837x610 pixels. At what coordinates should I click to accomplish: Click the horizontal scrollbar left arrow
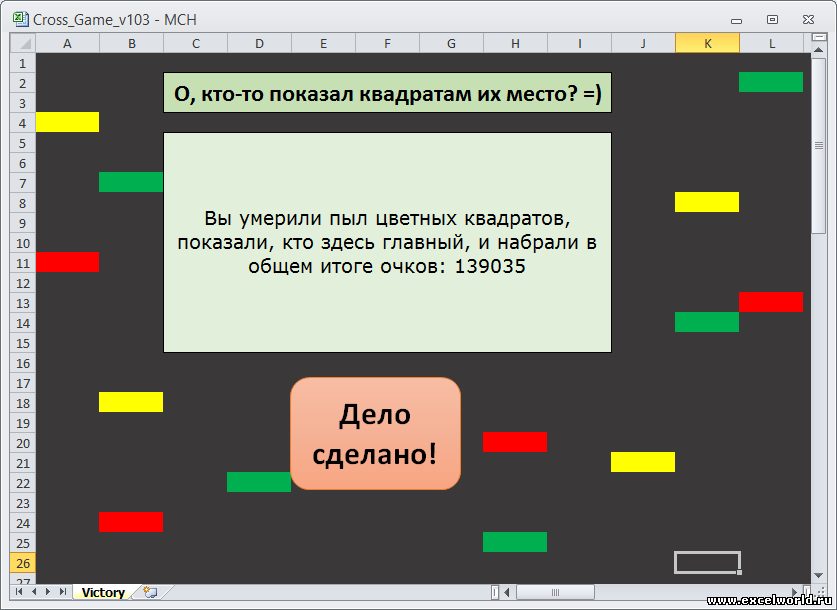pyautogui.click(x=507, y=592)
